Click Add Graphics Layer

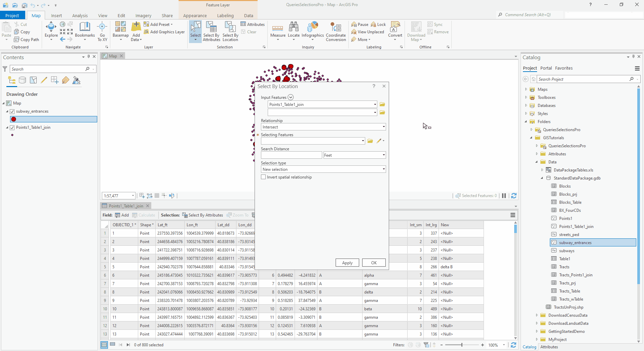pos(164,32)
